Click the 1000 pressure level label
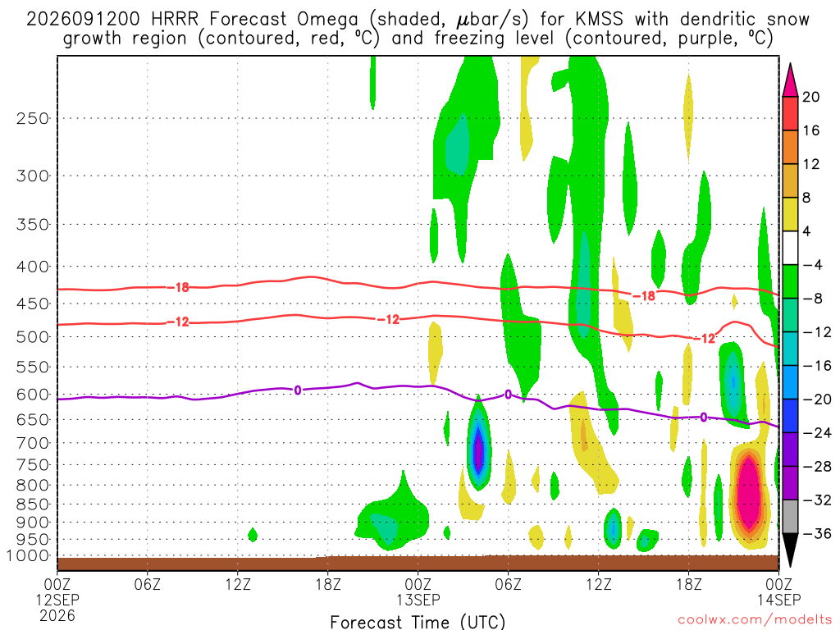The image size is (840, 630). [x=29, y=556]
